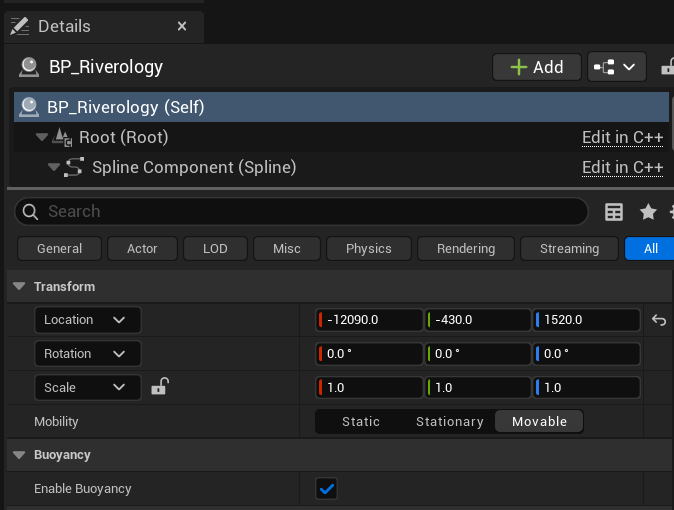Edit Location X value -12090.0
The height and width of the screenshot is (510, 674).
coord(369,320)
